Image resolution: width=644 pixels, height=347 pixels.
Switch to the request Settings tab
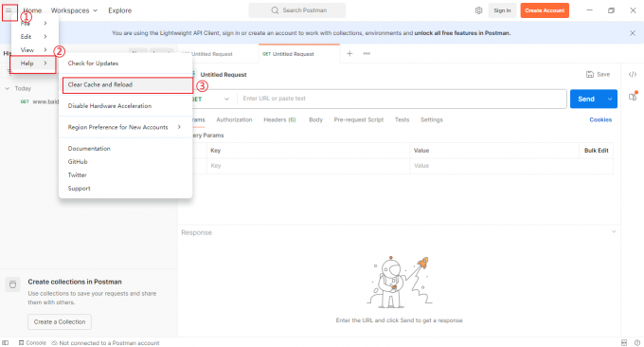(432, 119)
